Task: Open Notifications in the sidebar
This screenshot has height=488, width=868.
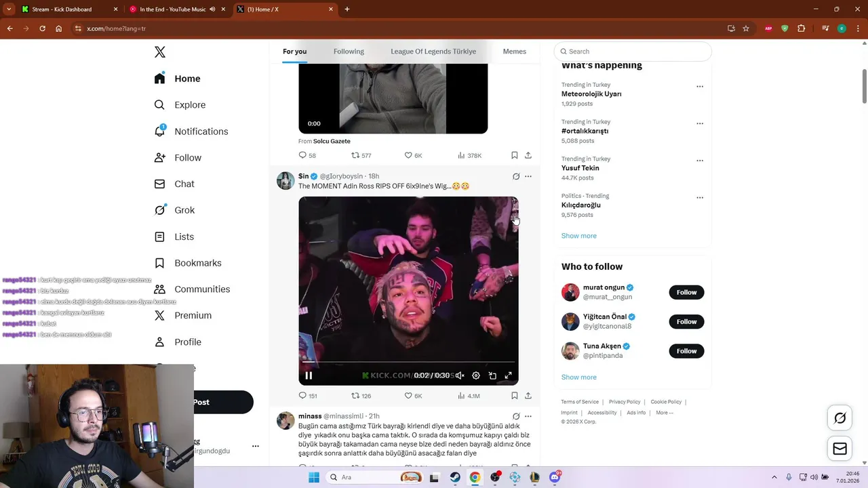Action: pyautogui.click(x=191, y=131)
